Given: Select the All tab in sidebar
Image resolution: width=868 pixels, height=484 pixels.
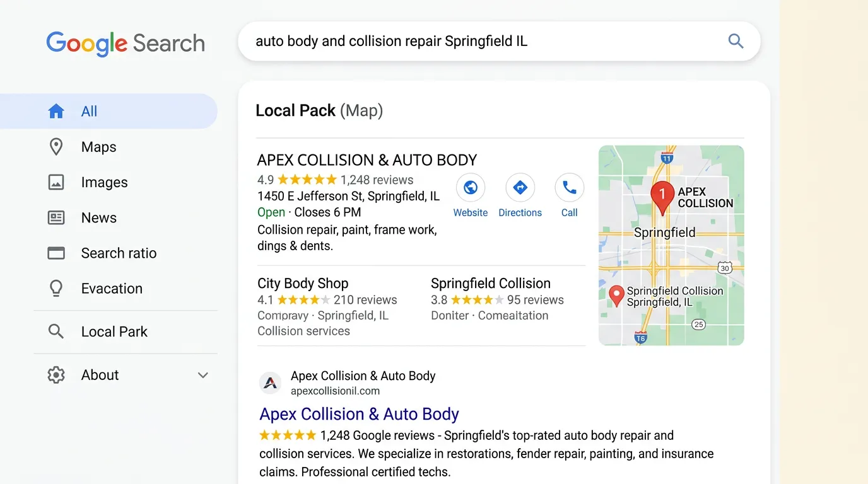Looking at the screenshot, I should [108, 112].
